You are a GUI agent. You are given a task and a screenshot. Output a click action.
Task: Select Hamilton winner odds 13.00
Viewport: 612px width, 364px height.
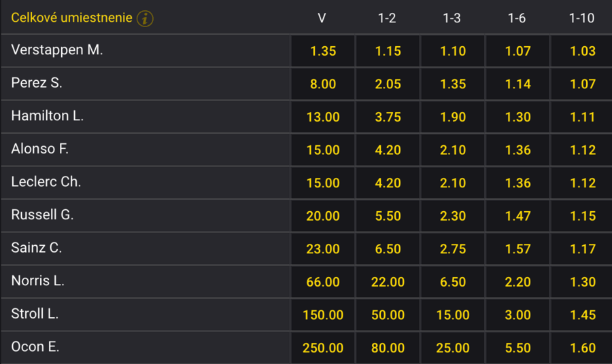(x=322, y=117)
